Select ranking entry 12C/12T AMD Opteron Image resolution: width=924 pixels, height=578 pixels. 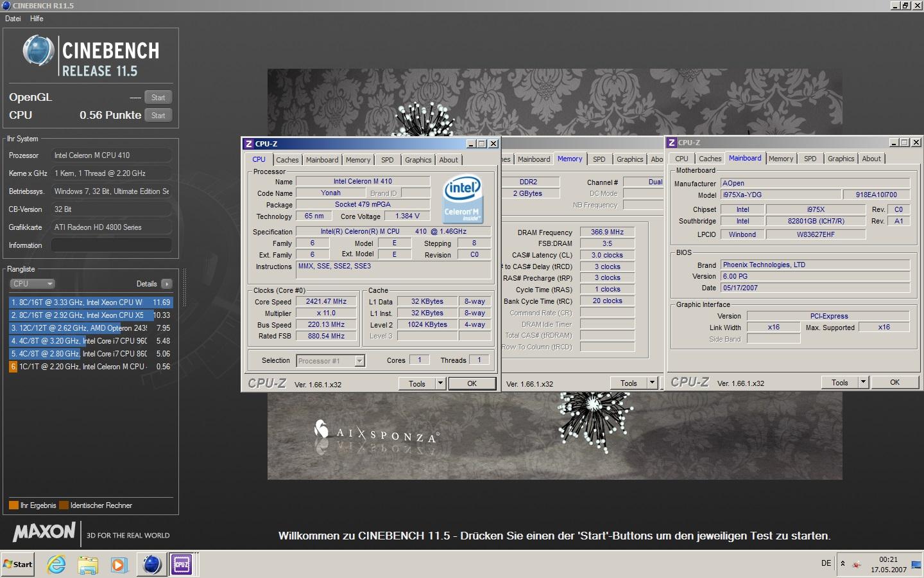pyautogui.click(x=90, y=328)
